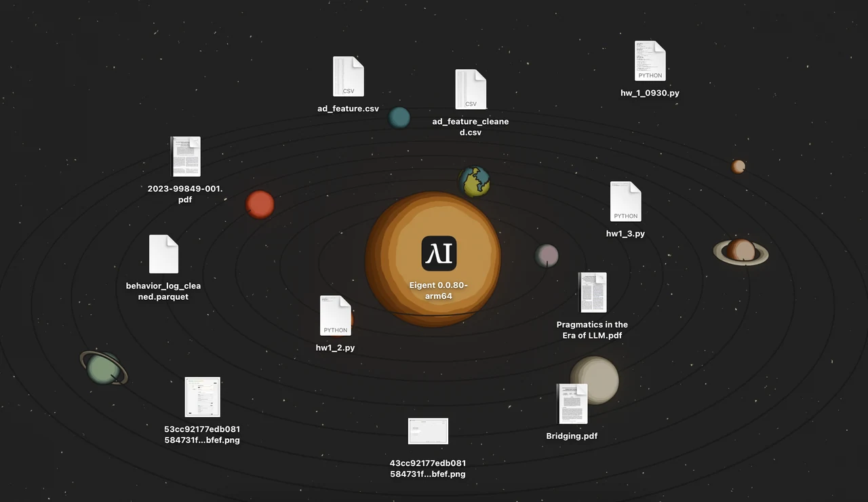Select the Pragmatics in the Era of LLM.pdf icon
Screen dimensions: 868x502
(x=592, y=292)
